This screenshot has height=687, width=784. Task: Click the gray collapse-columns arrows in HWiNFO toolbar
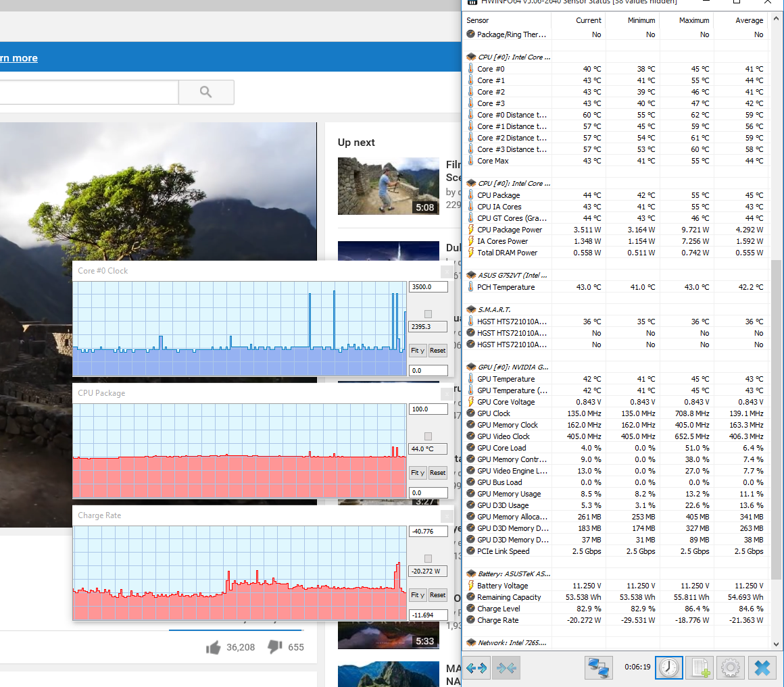pos(506,667)
